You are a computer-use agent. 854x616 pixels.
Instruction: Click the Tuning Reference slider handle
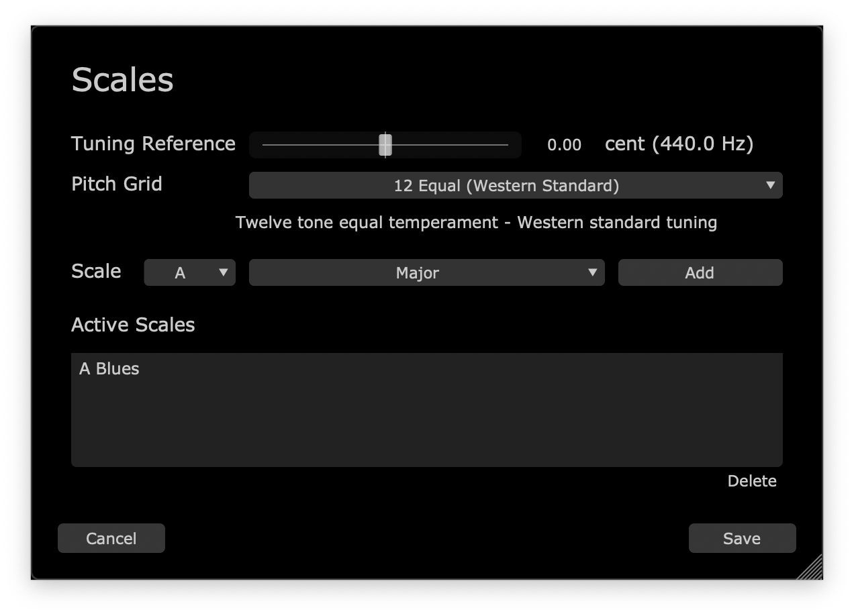click(385, 144)
